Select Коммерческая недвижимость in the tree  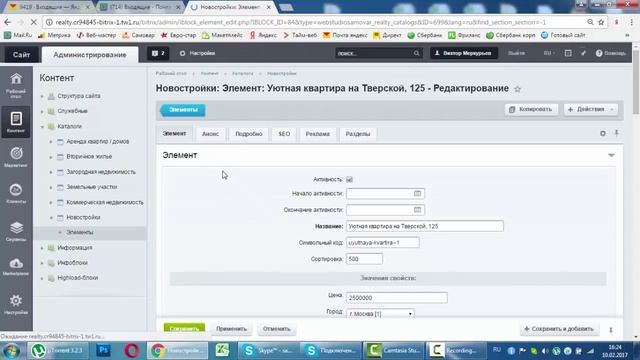click(105, 202)
